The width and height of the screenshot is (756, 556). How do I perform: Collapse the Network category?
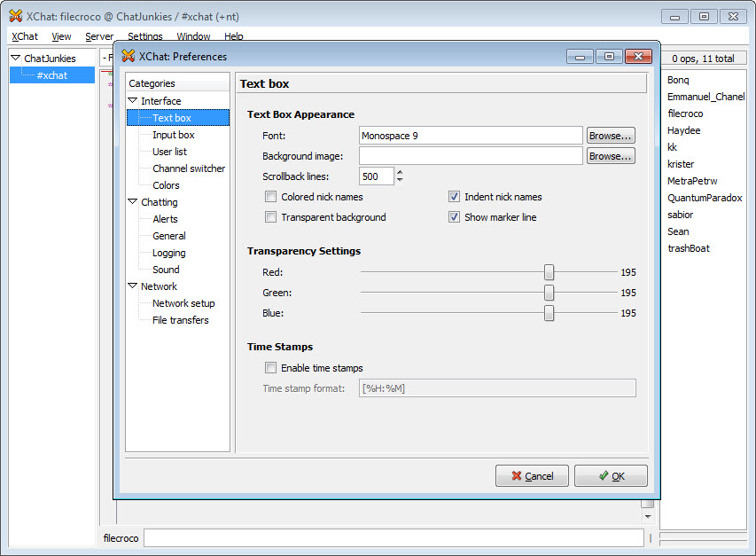pos(133,286)
